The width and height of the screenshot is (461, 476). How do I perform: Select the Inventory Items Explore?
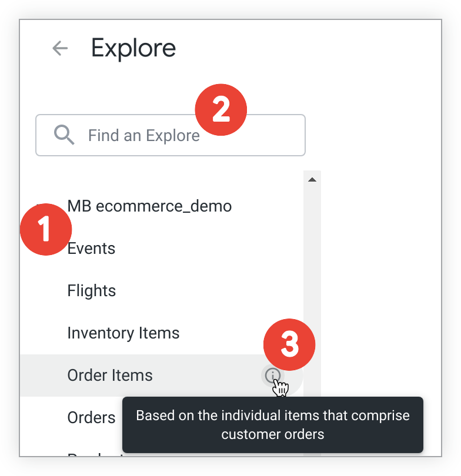123,333
